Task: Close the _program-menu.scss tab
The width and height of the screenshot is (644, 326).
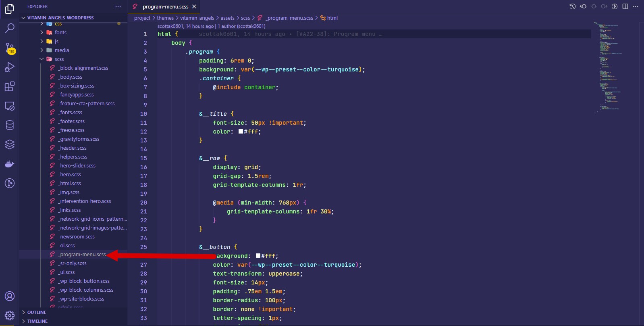Action: coord(194,6)
